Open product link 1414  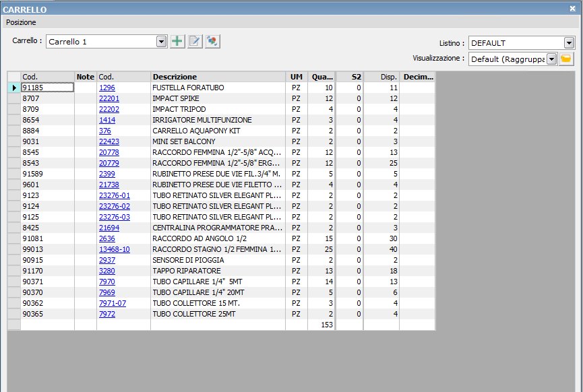coord(107,120)
